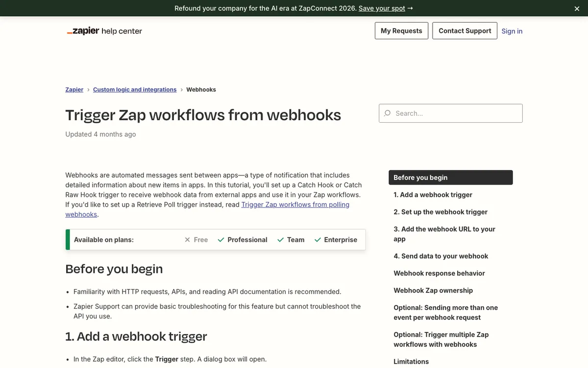Go to the Zapier breadcrumb
The image size is (588, 368).
pyautogui.click(x=74, y=89)
